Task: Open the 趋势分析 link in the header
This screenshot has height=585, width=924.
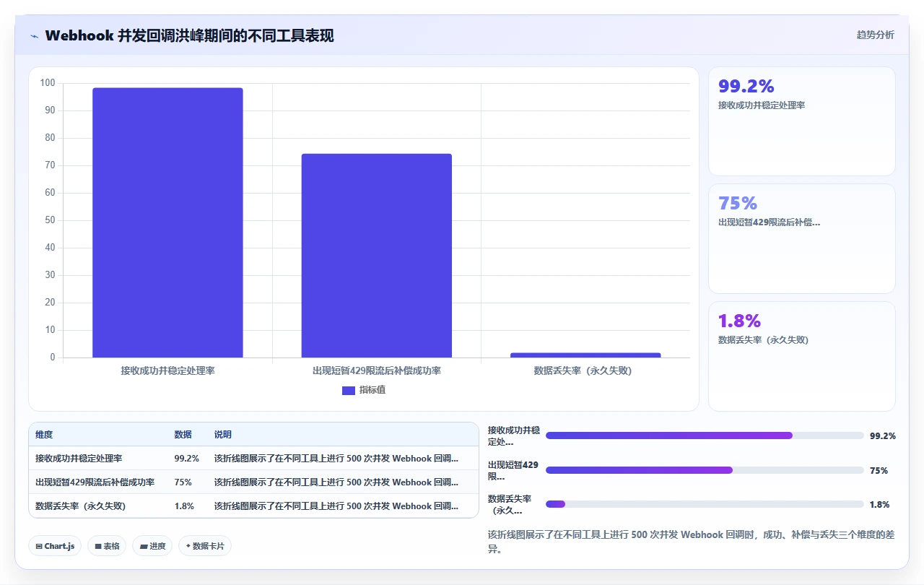Action: pyautogui.click(x=875, y=35)
